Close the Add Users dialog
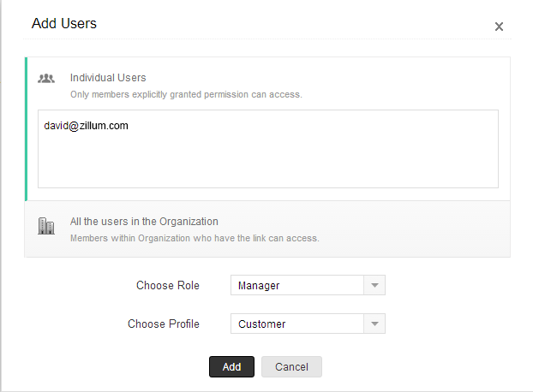 (499, 27)
